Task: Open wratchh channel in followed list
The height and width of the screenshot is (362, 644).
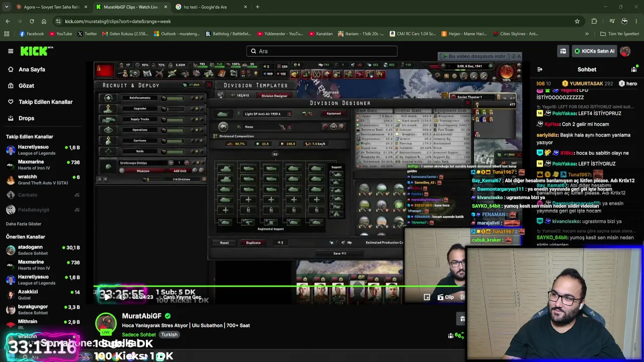Action: (x=43, y=179)
